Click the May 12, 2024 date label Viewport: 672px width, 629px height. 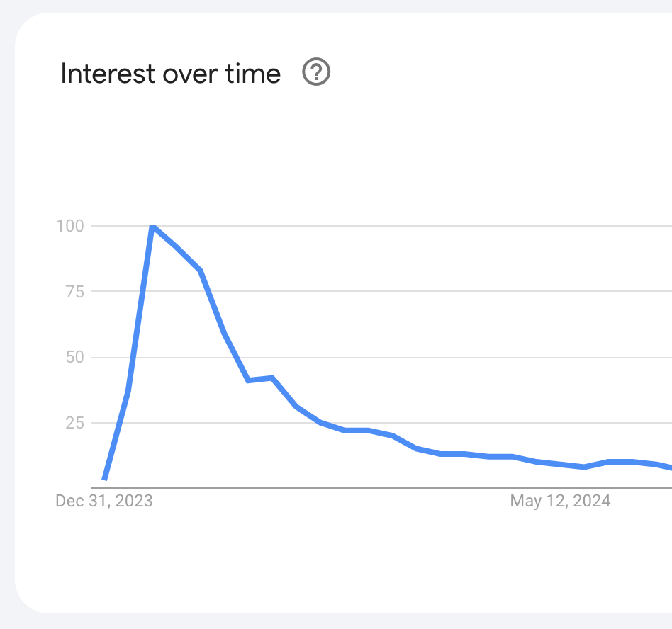[560, 501]
